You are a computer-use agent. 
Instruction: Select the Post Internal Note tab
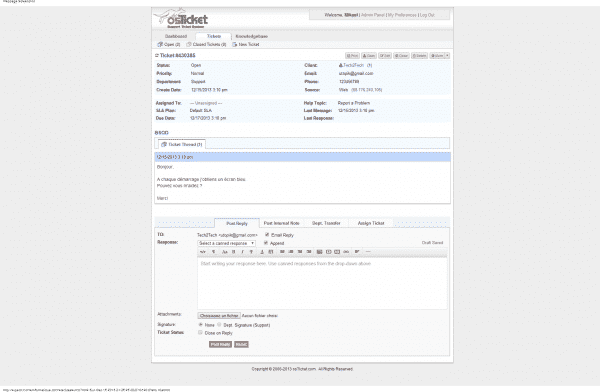[281, 223]
